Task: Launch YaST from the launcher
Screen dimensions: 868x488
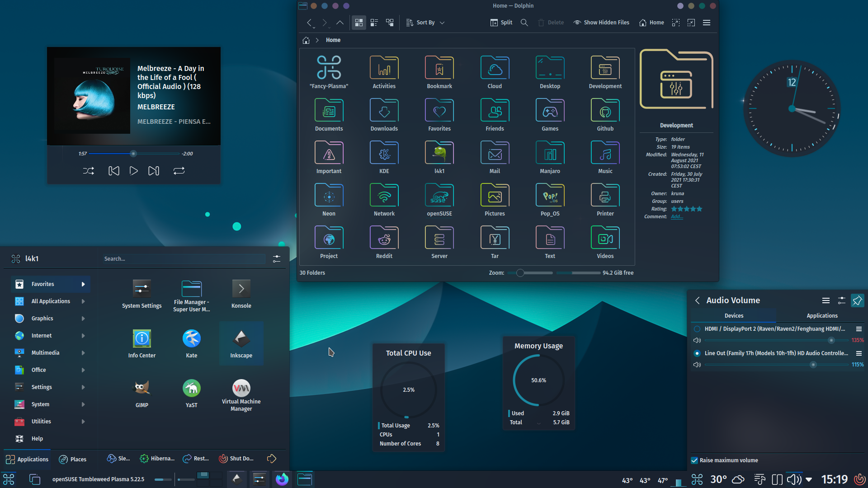Action: point(192,394)
